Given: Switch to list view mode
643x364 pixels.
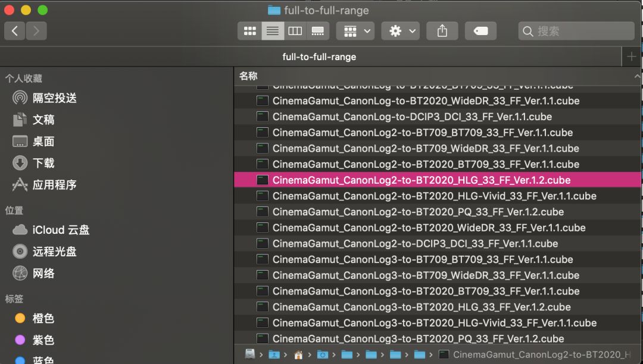Looking at the screenshot, I should [x=273, y=31].
